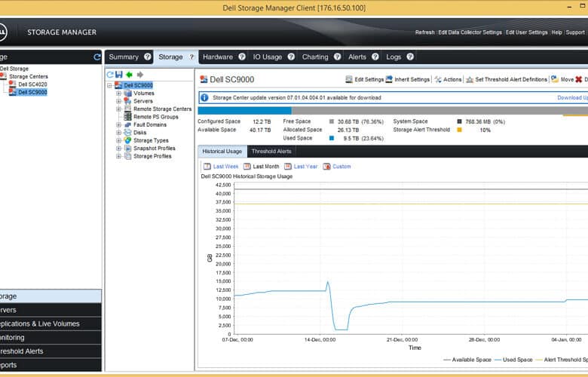This screenshot has width=588, height=377.
Task: Open Edit Data Collector Settings
Action: point(470,32)
